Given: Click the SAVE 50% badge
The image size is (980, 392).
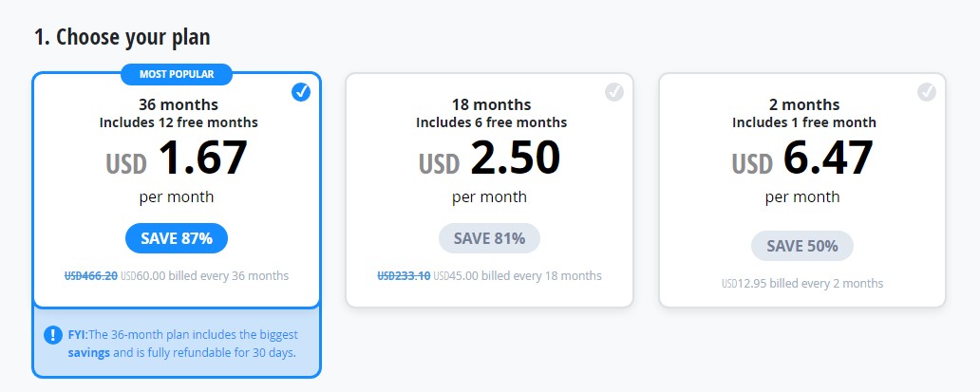Looking at the screenshot, I should (801, 246).
